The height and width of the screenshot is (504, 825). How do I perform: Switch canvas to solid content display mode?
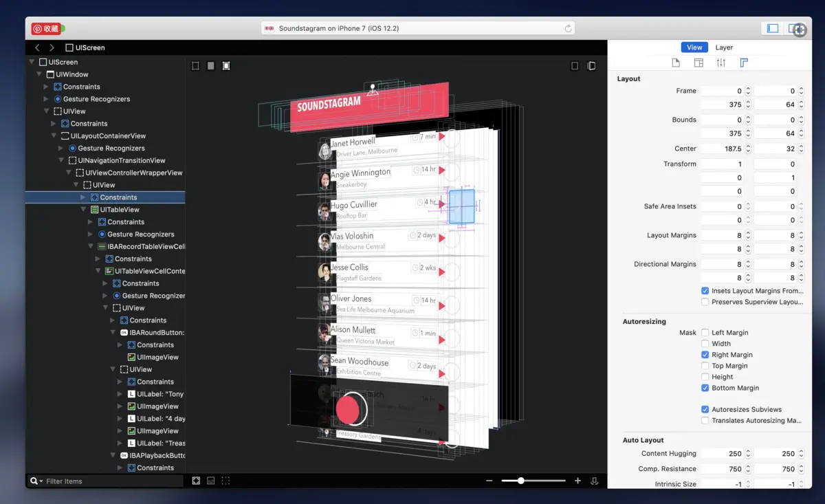point(210,66)
